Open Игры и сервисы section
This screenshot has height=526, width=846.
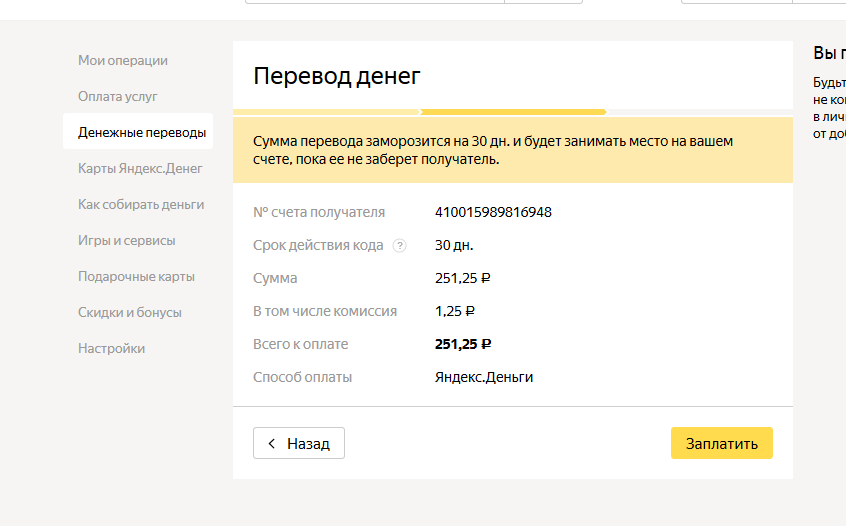click(126, 240)
